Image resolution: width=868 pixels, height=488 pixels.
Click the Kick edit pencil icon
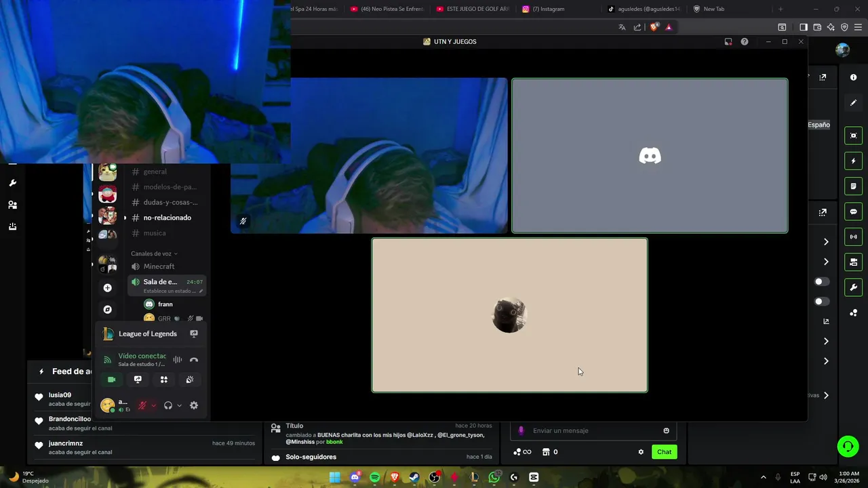tap(853, 103)
